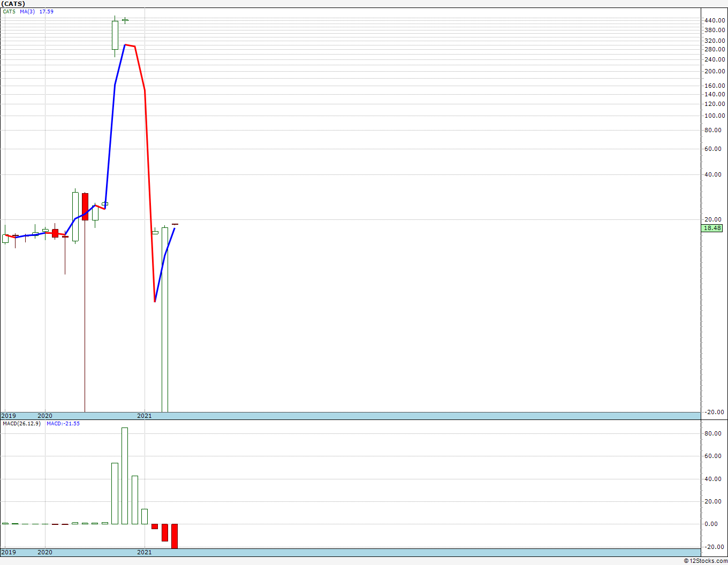Screen dimensions: 728x565
Task: Click 2021 on the MACD panel timeline
Action: [145, 552]
